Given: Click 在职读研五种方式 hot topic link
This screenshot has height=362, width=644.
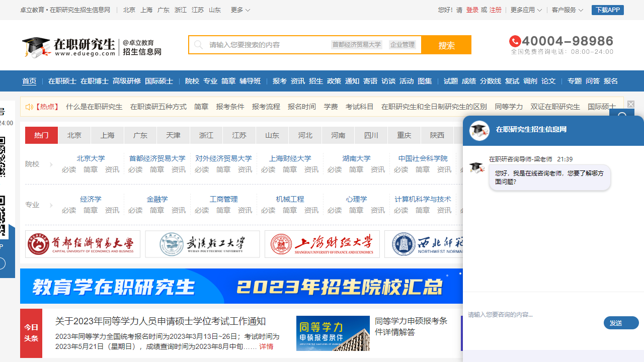Looking at the screenshot, I should click(x=158, y=107).
